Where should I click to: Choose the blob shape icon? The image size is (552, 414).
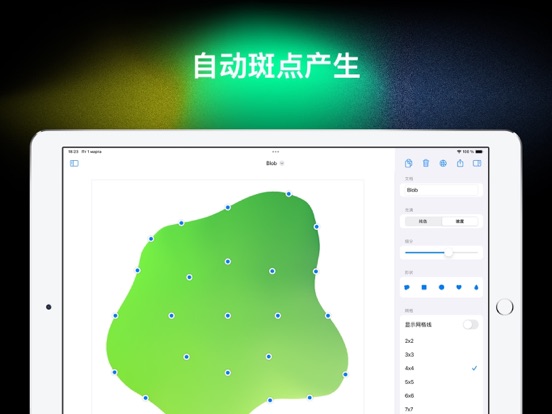point(407,287)
